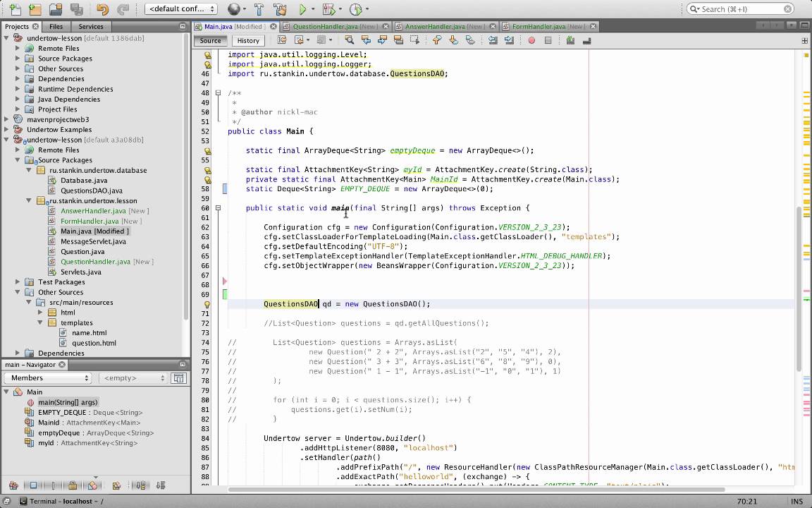Screen dimensions: 812x508
Task: Click Stop Macro Recording icon
Action: 548,40
